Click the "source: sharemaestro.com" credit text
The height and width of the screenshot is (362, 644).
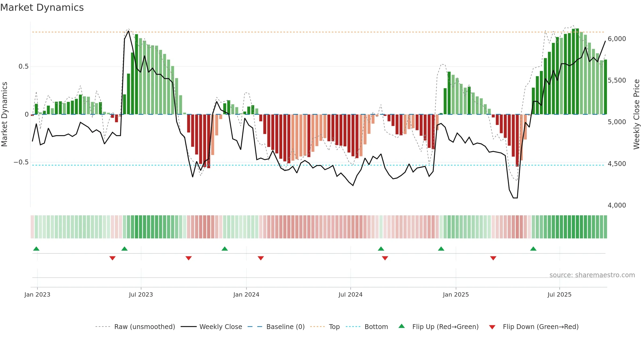[x=592, y=275]
